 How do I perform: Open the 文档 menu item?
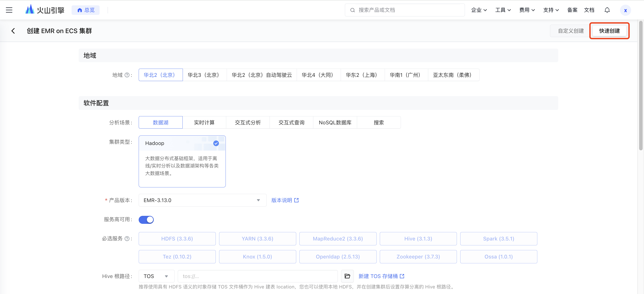tap(589, 10)
